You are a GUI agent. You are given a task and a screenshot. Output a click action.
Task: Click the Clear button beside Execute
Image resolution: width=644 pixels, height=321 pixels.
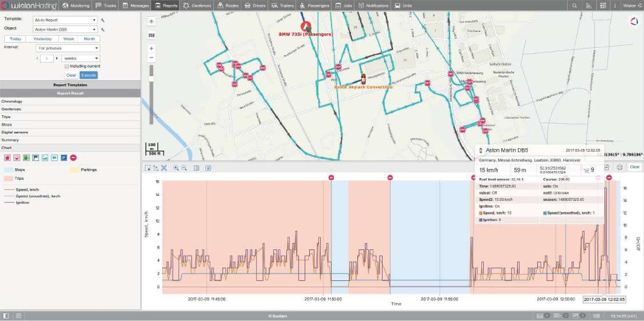pyautogui.click(x=71, y=75)
